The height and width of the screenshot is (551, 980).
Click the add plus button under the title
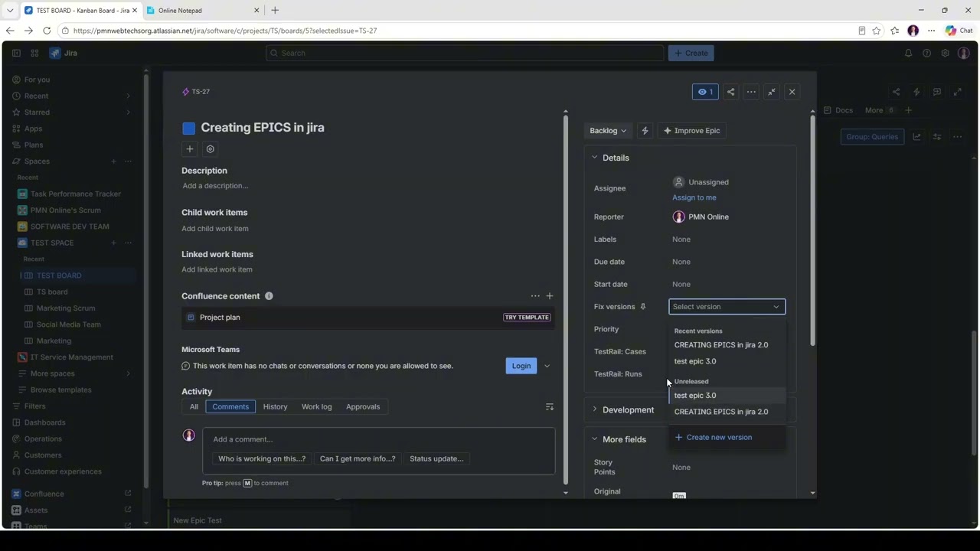pyautogui.click(x=190, y=149)
